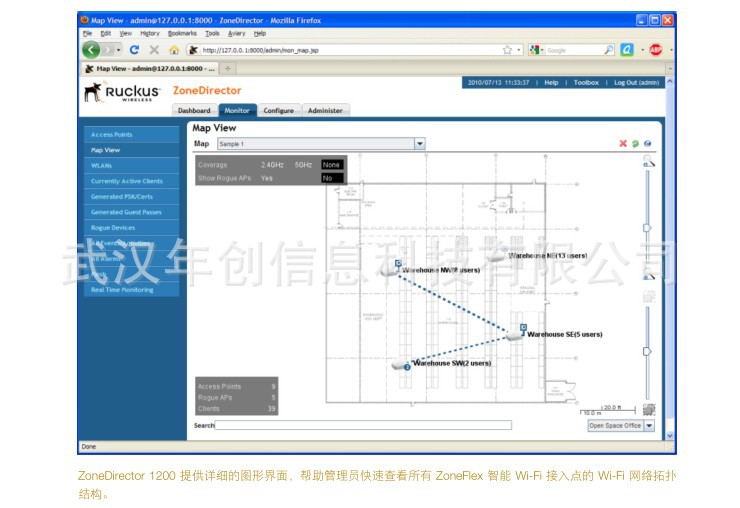The height and width of the screenshot is (508, 740).
Task: Open Rogue Devices page
Action: pyautogui.click(x=132, y=228)
